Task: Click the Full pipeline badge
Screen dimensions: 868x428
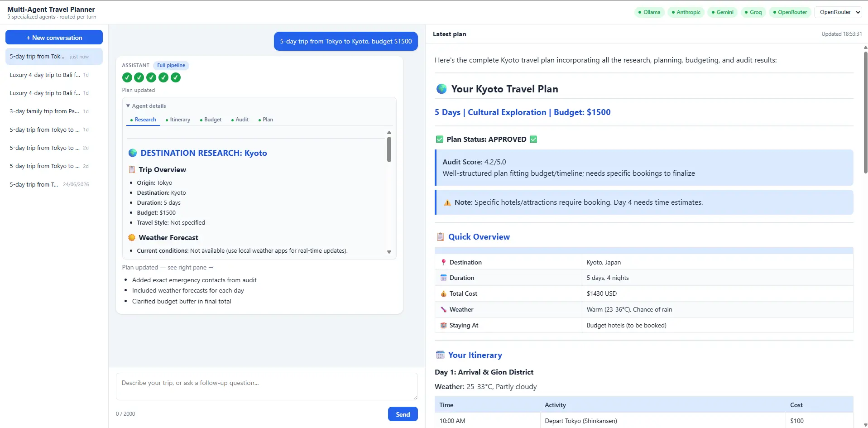Action: click(171, 65)
